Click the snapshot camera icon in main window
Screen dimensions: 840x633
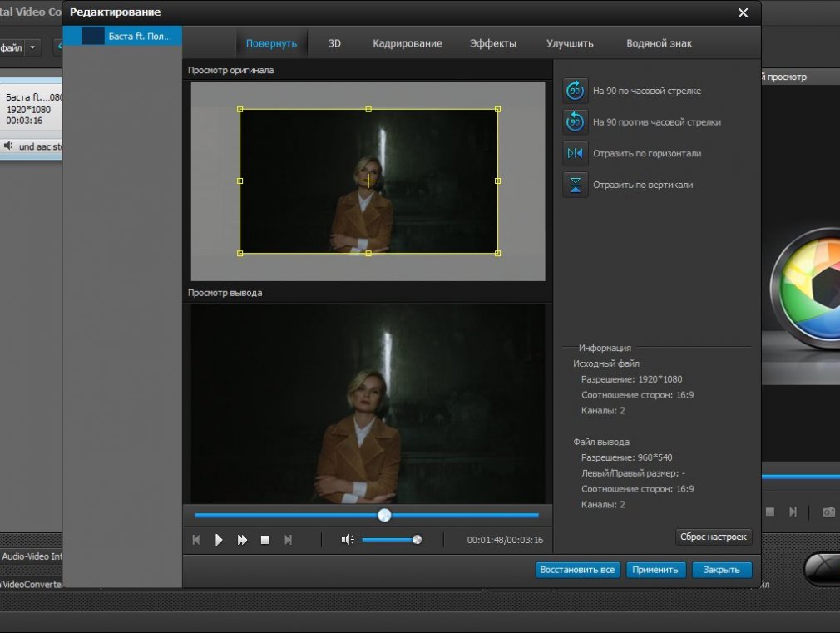828,512
